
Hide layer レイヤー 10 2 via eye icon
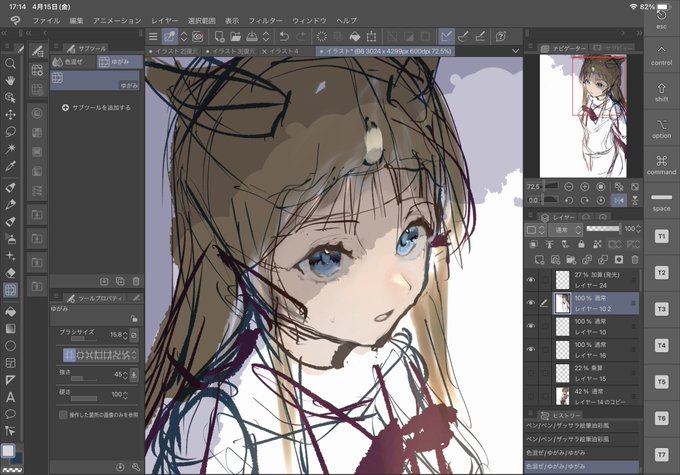pyautogui.click(x=531, y=303)
